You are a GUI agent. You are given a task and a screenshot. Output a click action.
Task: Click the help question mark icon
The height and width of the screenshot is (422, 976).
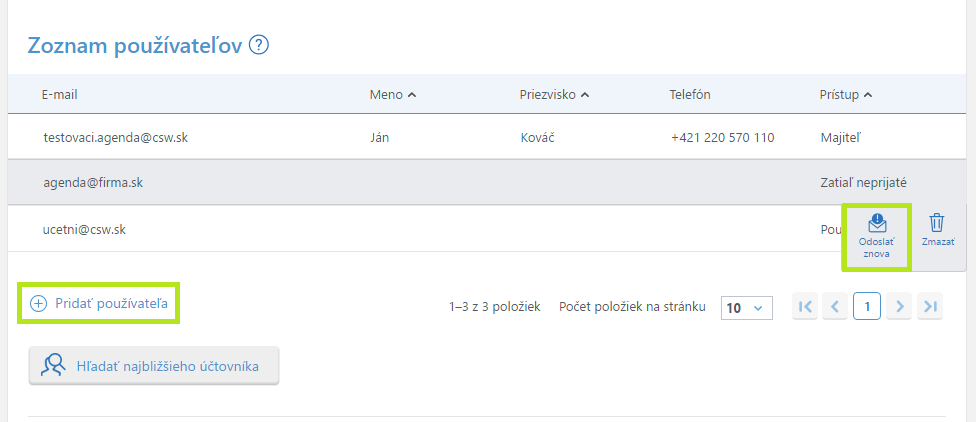(259, 45)
